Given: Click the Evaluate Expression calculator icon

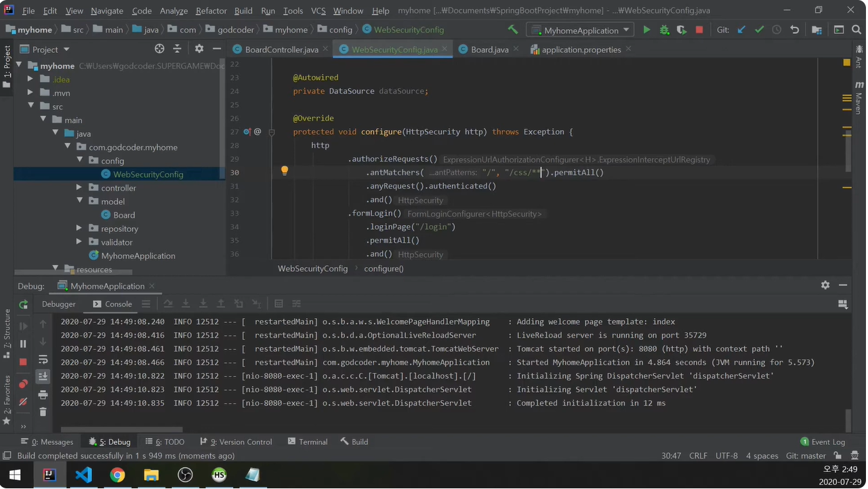Looking at the screenshot, I should click(278, 304).
